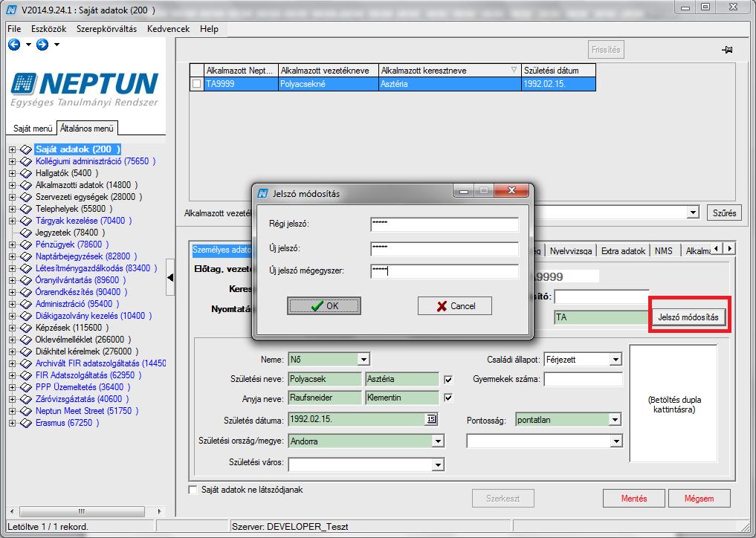Viewport: 756px width, 538px height.
Task: Click the Régi jelszó password field
Action: pos(445,224)
